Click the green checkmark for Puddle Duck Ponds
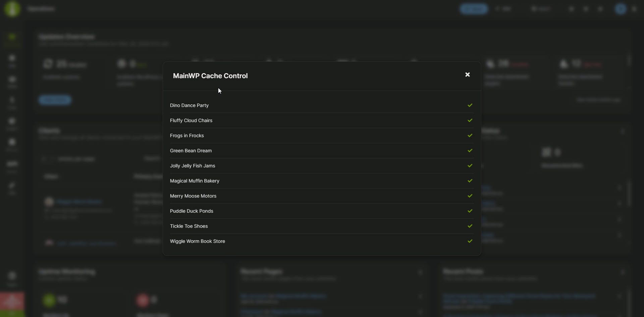 470,211
